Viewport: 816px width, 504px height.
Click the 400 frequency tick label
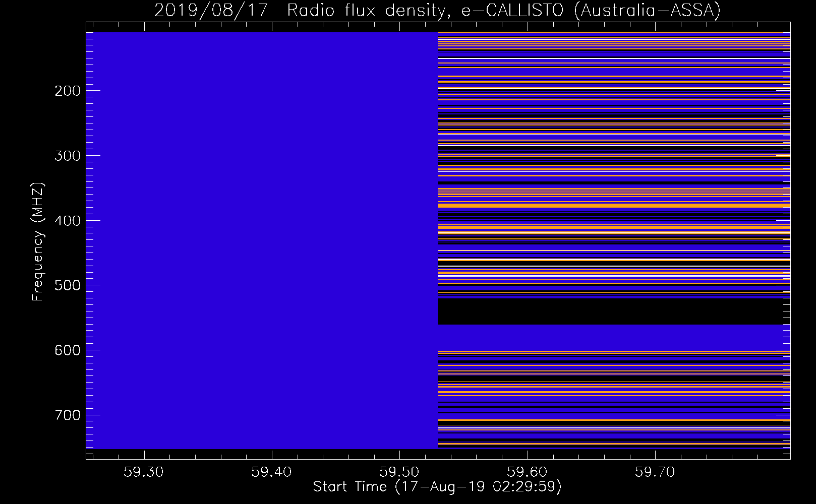point(67,221)
